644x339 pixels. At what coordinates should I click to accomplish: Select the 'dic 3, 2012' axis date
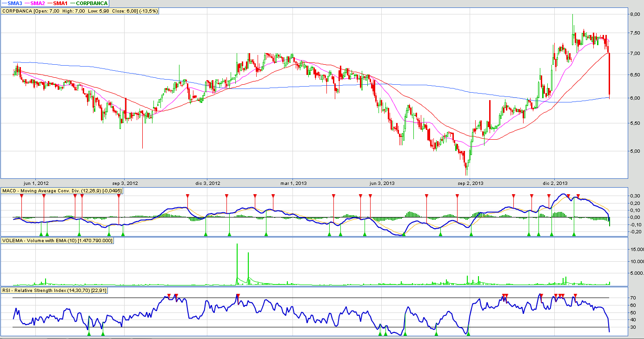coord(207,183)
